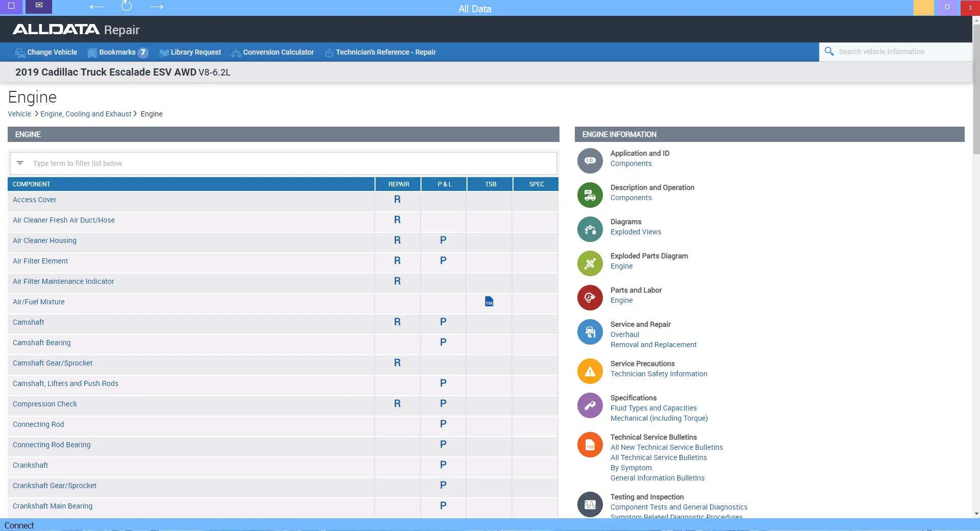980x531 pixels.
Task: Go to Vehicle breadcrumb link
Action: (19, 114)
